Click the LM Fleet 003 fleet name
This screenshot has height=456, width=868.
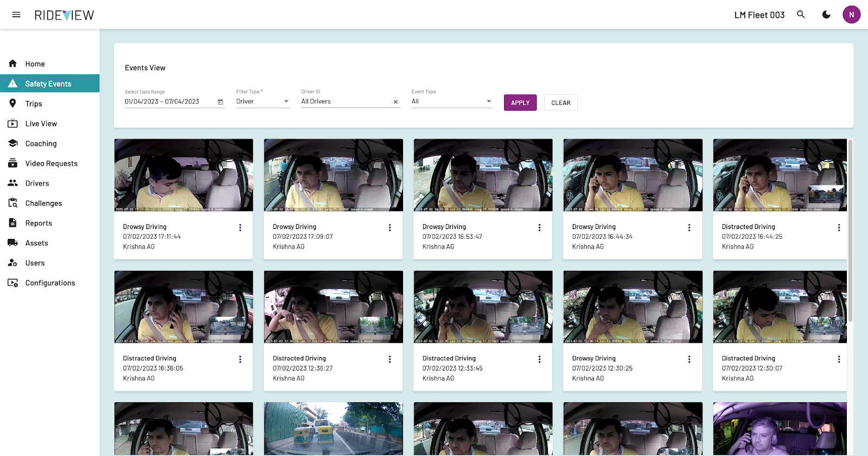coord(759,15)
